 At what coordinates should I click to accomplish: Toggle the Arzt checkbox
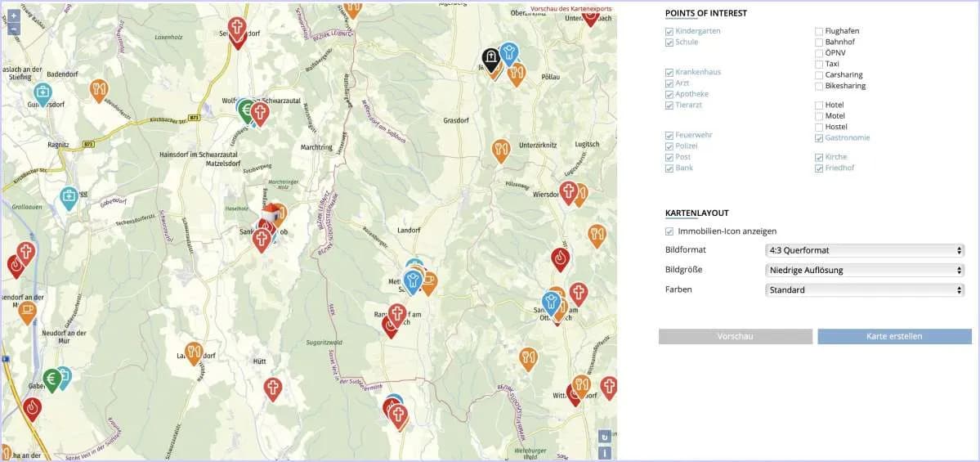pyautogui.click(x=669, y=83)
